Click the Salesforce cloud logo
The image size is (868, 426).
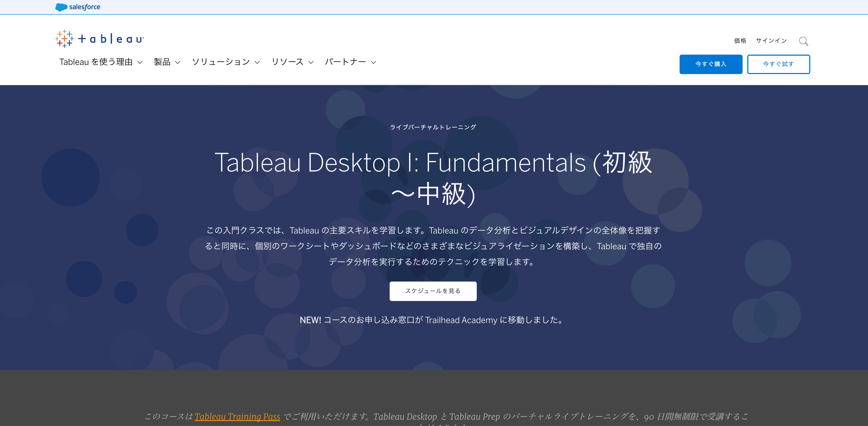77,7
